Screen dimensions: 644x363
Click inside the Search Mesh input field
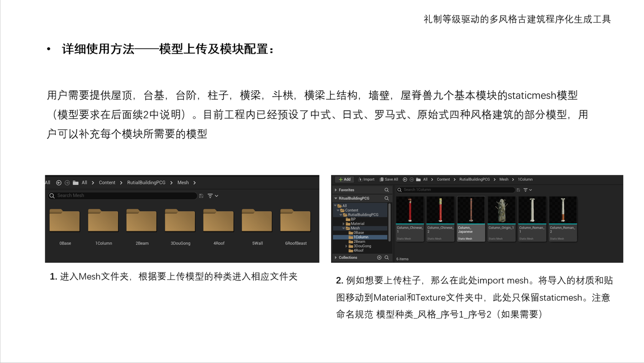tap(121, 195)
